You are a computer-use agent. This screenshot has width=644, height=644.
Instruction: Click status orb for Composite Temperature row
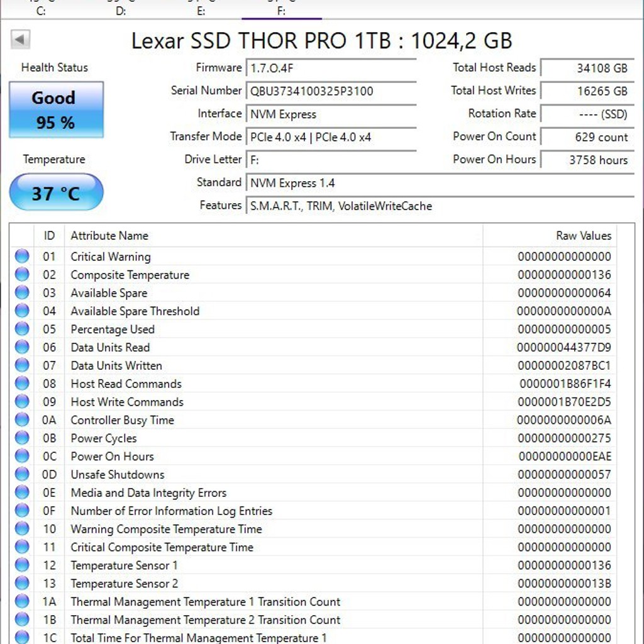tap(22, 274)
